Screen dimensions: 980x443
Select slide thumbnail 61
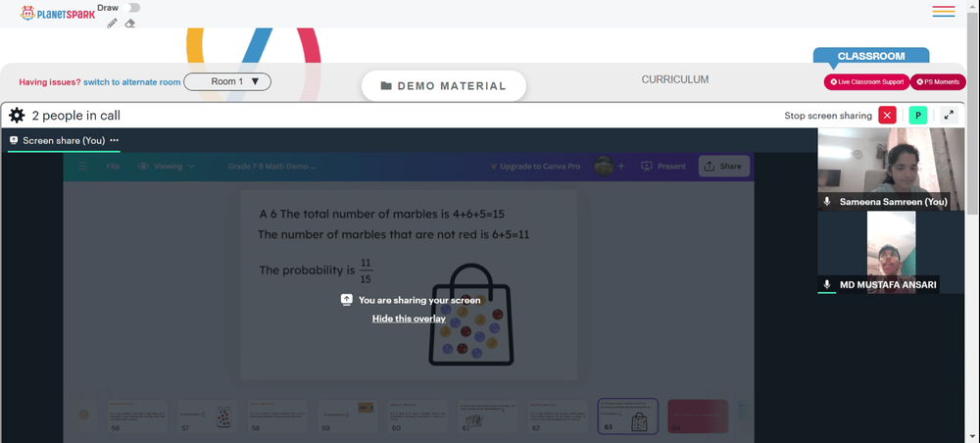[488, 417]
